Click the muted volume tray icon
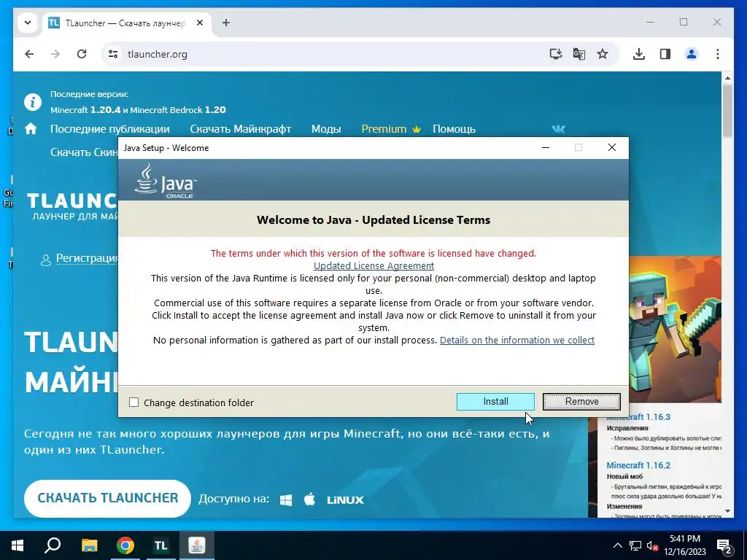 coord(653,545)
